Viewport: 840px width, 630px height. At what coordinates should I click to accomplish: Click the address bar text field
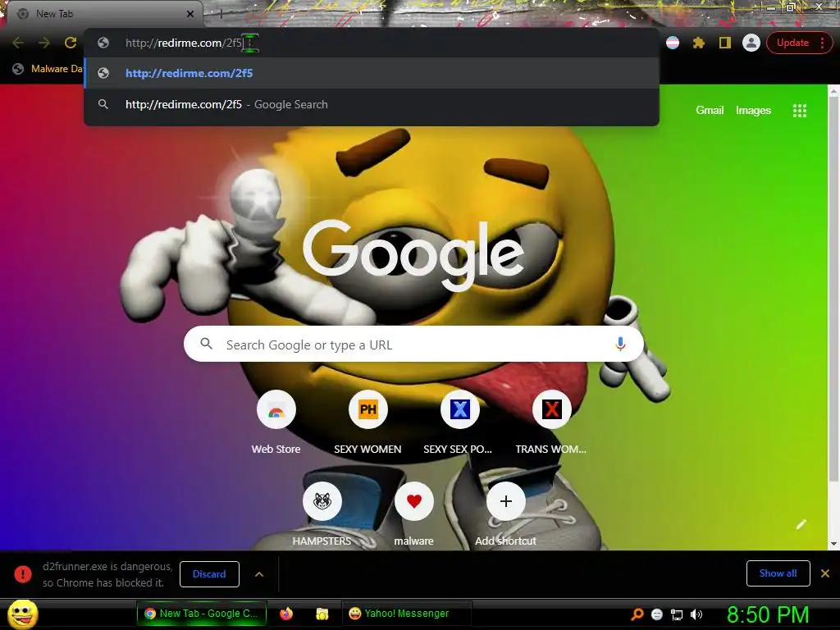point(372,43)
